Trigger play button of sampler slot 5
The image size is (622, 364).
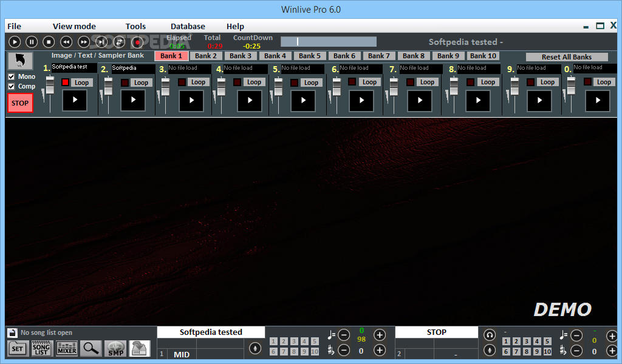(x=303, y=101)
